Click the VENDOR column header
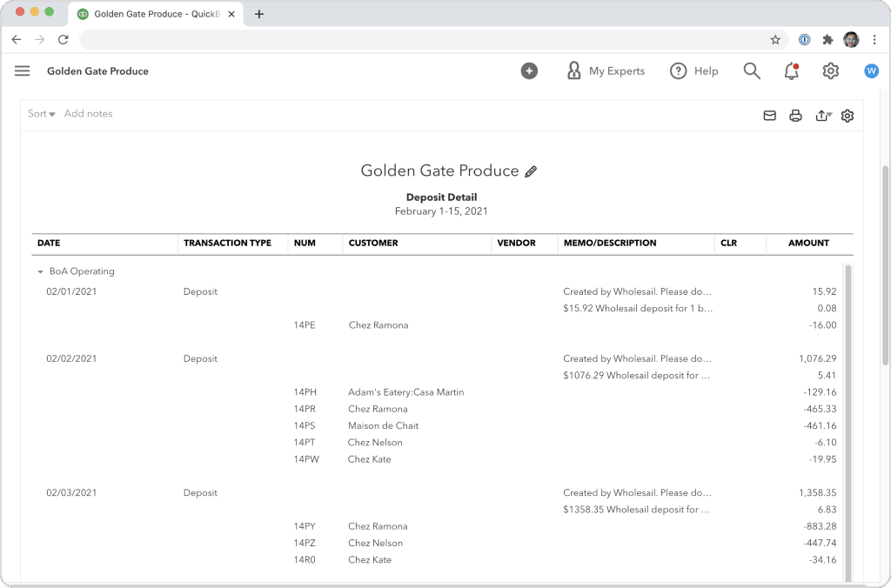This screenshot has height=588, width=891. 517,244
